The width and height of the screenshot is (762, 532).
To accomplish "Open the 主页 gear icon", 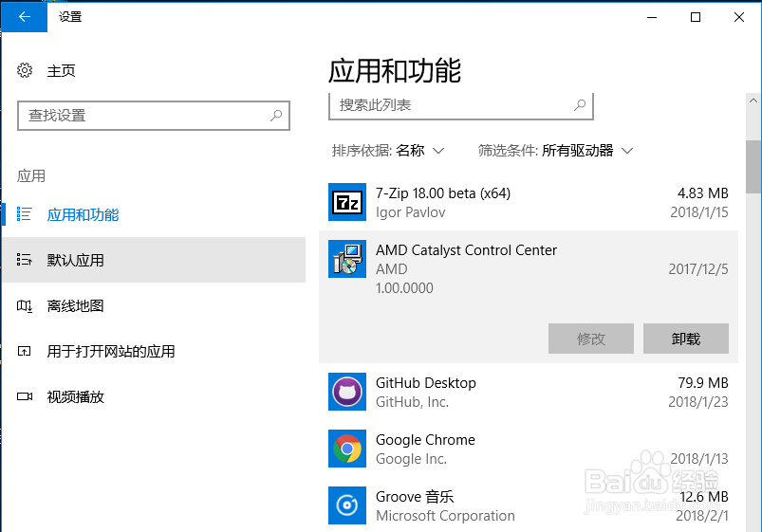I will 25,70.
